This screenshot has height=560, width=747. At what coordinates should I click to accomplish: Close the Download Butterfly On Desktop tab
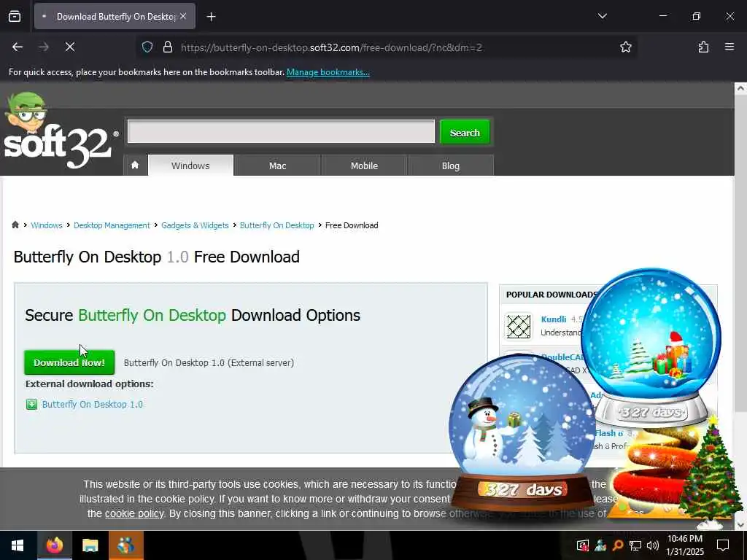pyautogui.click(x=183, y=16)
